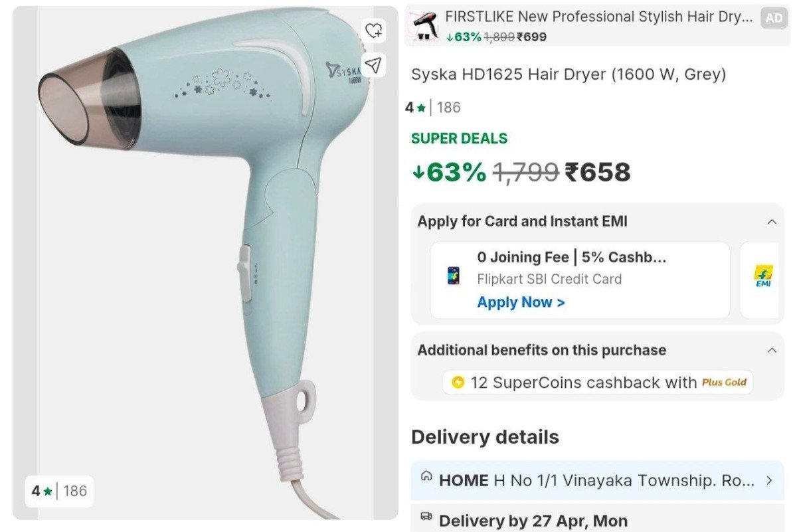Open the FIRSTLIKE hair dryer ad thumbnail
Viewport: 797px width, 532px height.
tap(424, 26)
